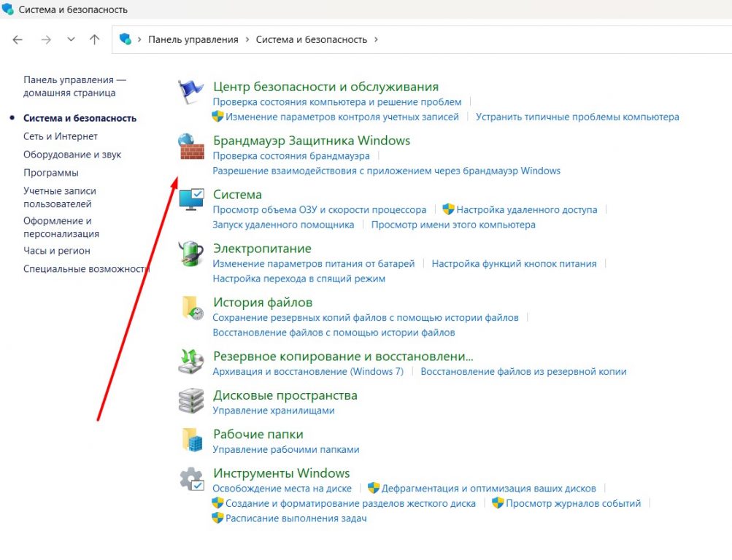Click the Система monitor icon
This screenshot has width=732, height=560.
point(191,200)
